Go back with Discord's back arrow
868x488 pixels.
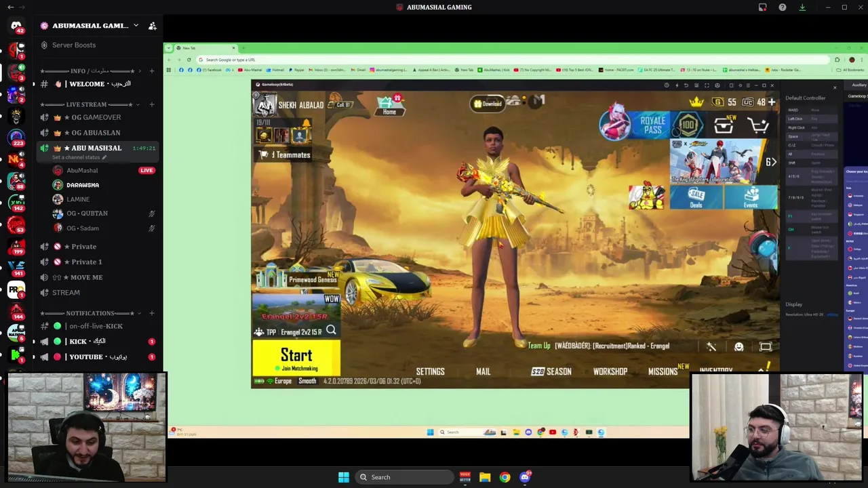pyautogui.click(x=10, y=7)
